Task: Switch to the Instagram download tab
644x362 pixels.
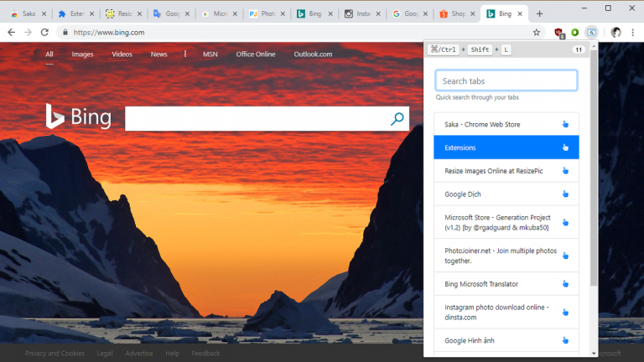Action: 362,13
